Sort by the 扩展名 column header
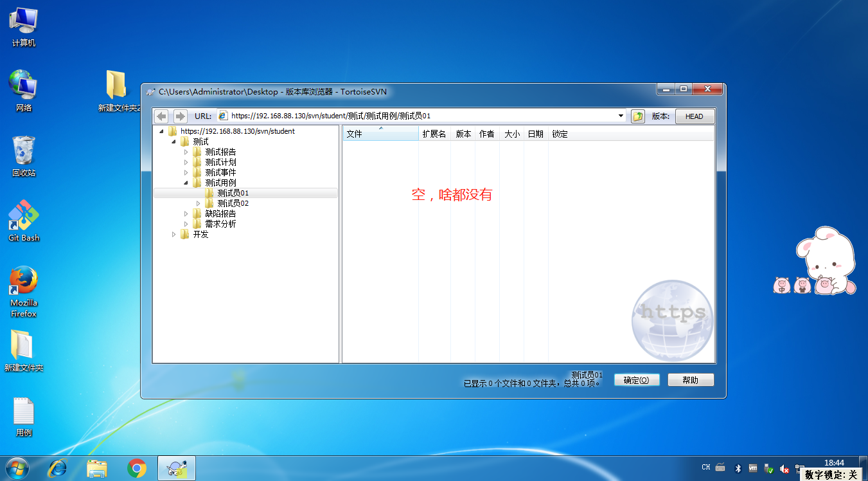 pyautogui.click(x=434, y=134)
